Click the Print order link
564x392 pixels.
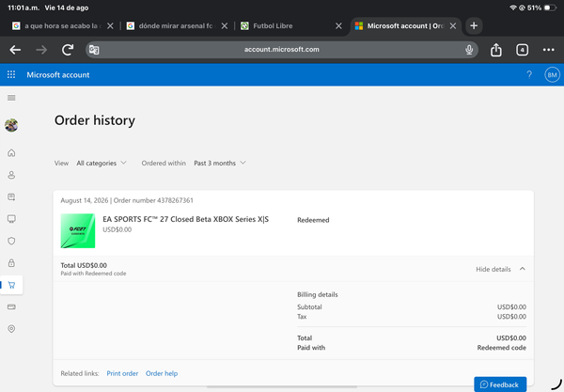click(x=122, y=373)
